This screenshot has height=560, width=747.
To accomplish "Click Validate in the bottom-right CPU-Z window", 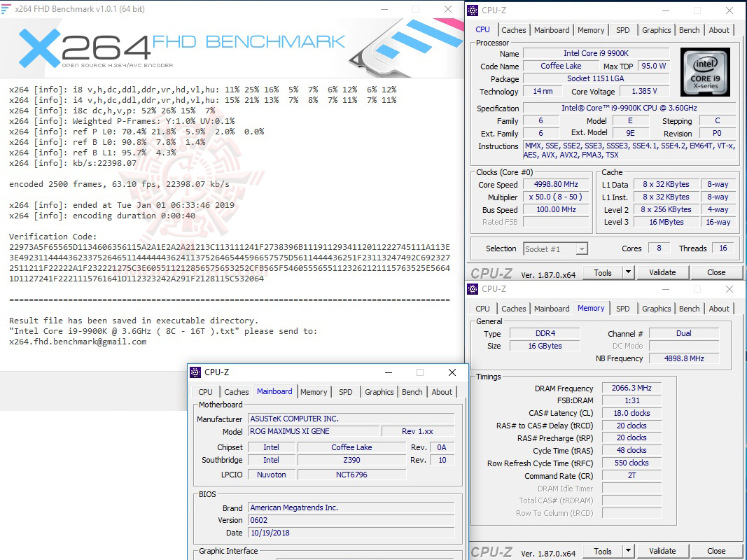I will coord(662,551).
